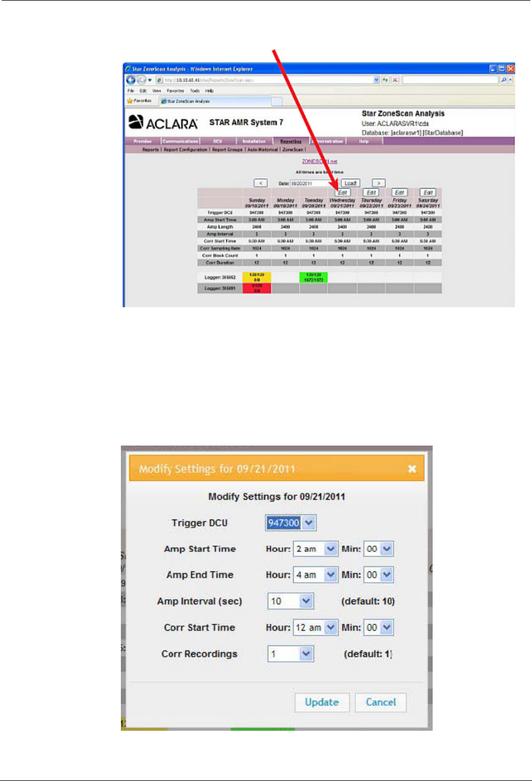This screenshot has height=781, width=532.
Task: Click the Date input field showing 09/20/2011
Action: 313,184
